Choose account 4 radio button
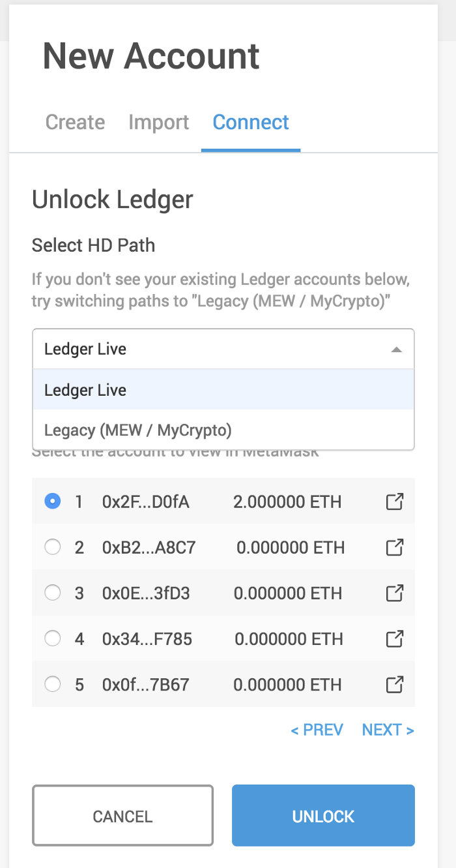 pyautogui.click(x=53, y=638)
